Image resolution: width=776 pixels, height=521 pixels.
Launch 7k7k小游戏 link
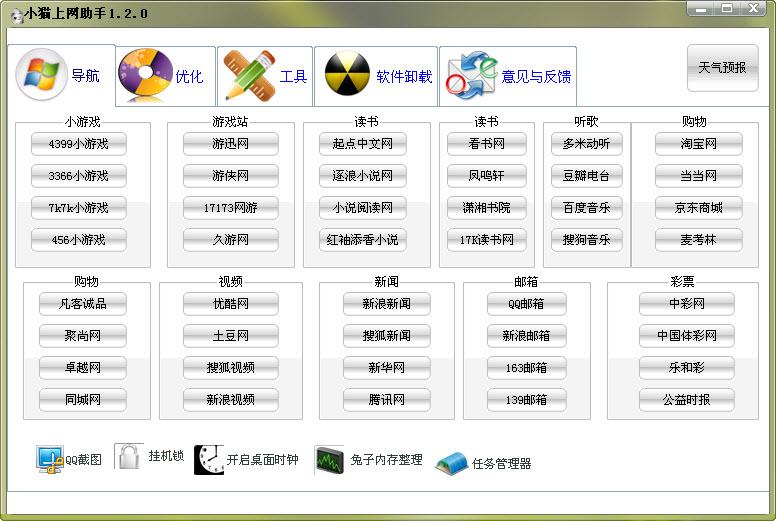click(x=79, y=208)
